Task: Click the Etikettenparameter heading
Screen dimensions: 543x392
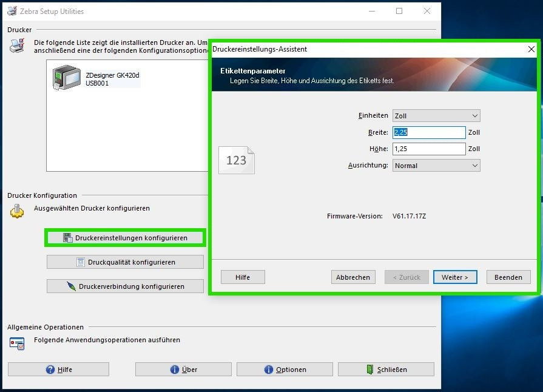Action: [x=253, y=71]
